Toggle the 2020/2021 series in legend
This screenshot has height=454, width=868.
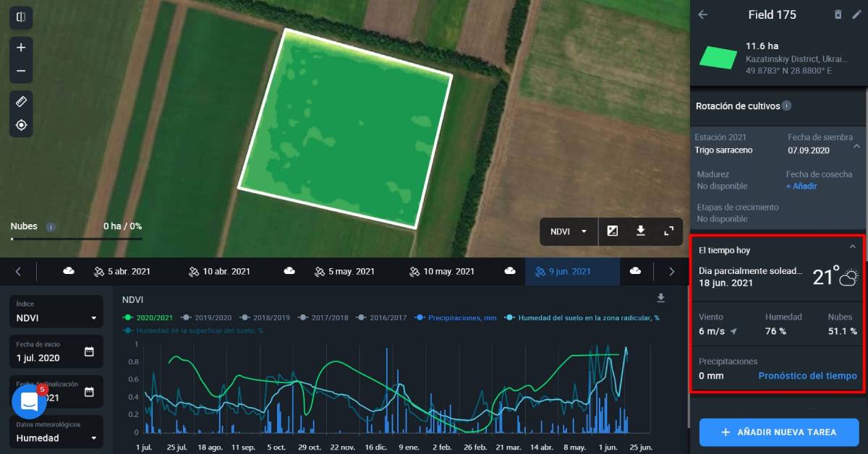click(149, 317)
